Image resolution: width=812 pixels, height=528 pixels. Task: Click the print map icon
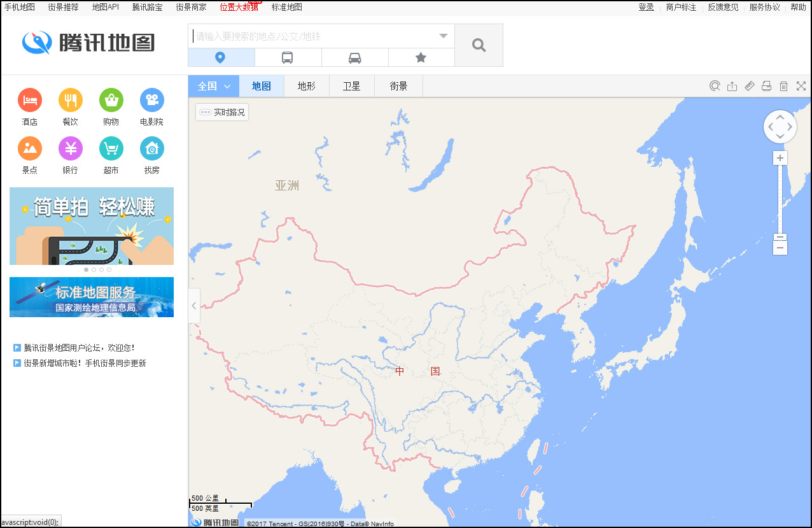click(767, 86)
